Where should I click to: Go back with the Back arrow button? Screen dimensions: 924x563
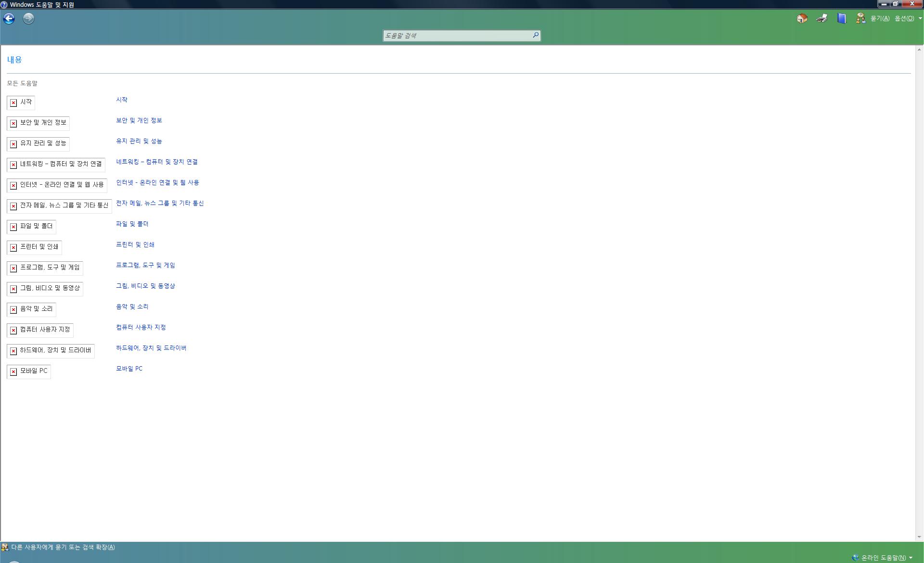[9, 19]
